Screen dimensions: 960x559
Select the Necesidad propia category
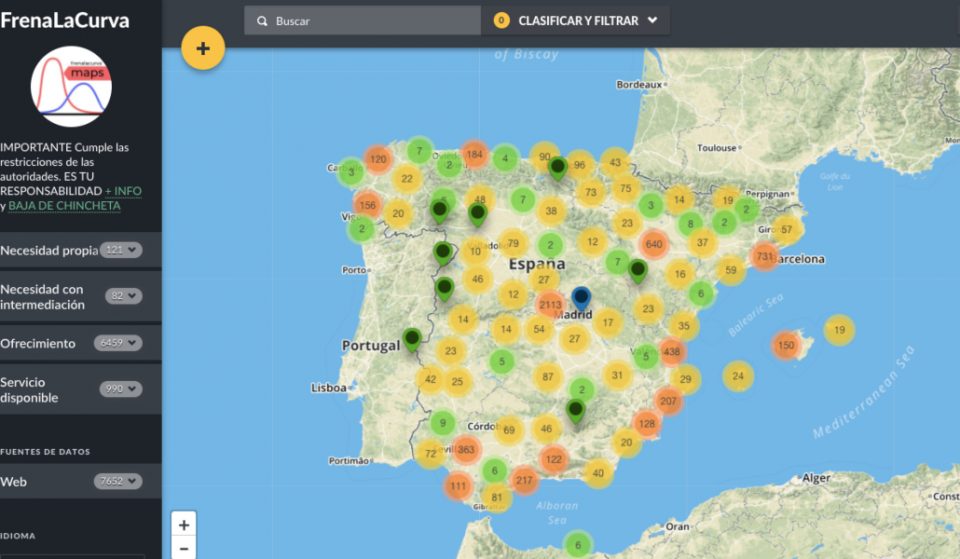click(81, 250)
